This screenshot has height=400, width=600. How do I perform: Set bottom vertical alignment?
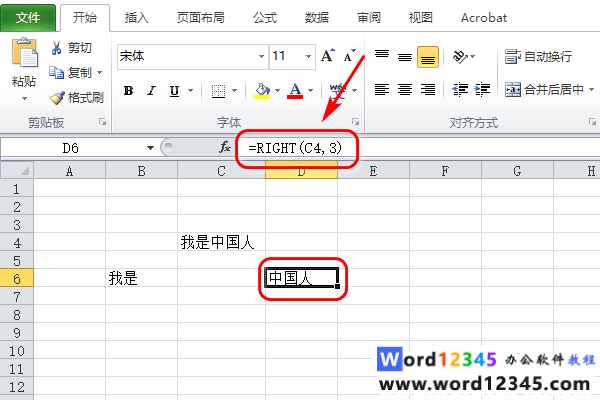[428, 57]
